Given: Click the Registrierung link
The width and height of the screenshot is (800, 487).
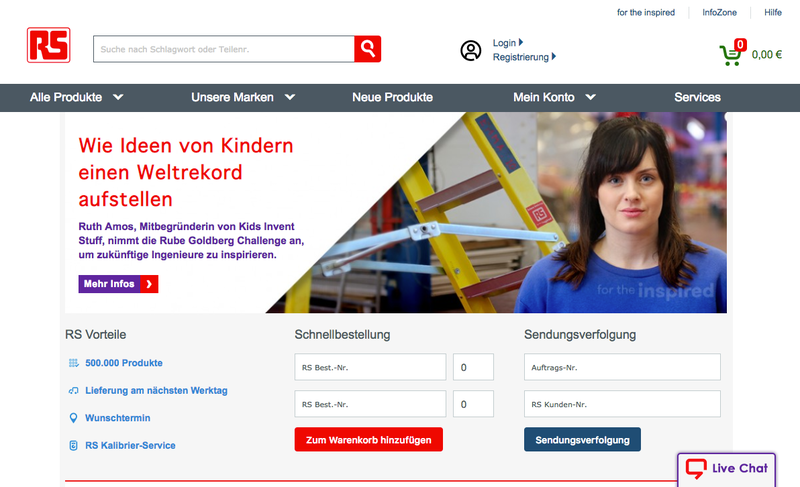Looking at the screenshot, I should [x=520, y=57].
